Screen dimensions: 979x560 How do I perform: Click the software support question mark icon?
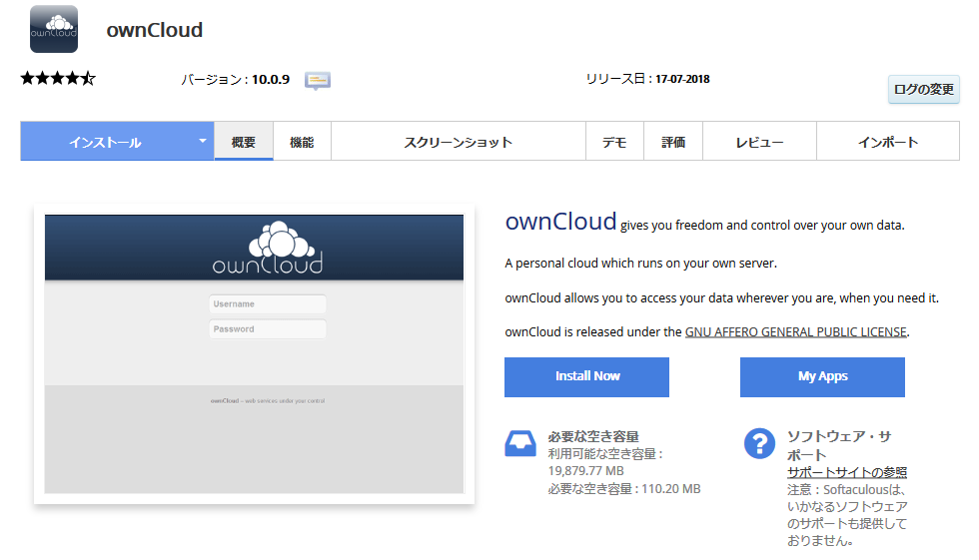click(x=760, y=443)
